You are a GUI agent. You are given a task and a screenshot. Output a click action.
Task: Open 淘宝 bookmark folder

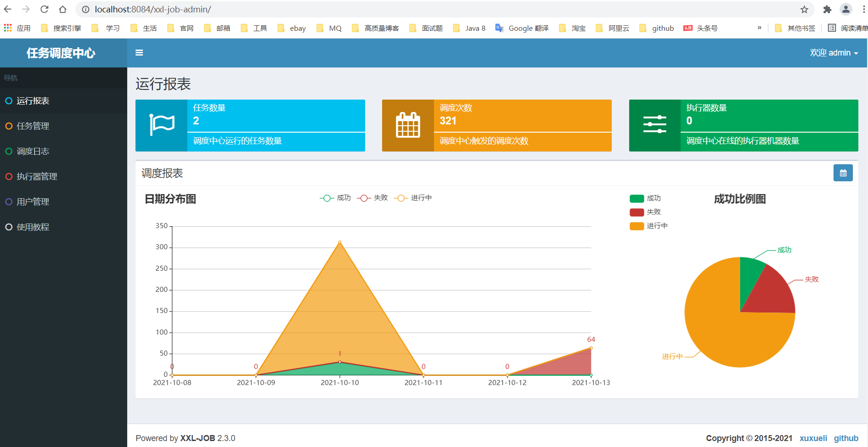point(572,28)
